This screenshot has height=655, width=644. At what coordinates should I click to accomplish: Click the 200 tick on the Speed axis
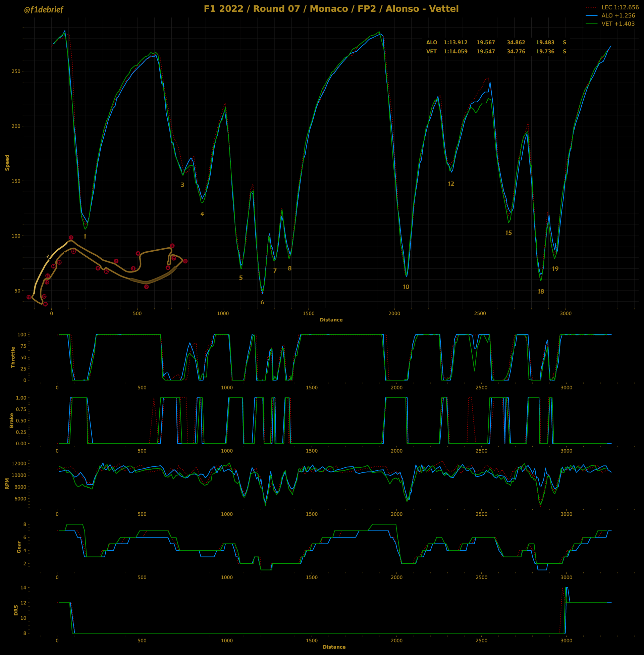coord(16,126)
